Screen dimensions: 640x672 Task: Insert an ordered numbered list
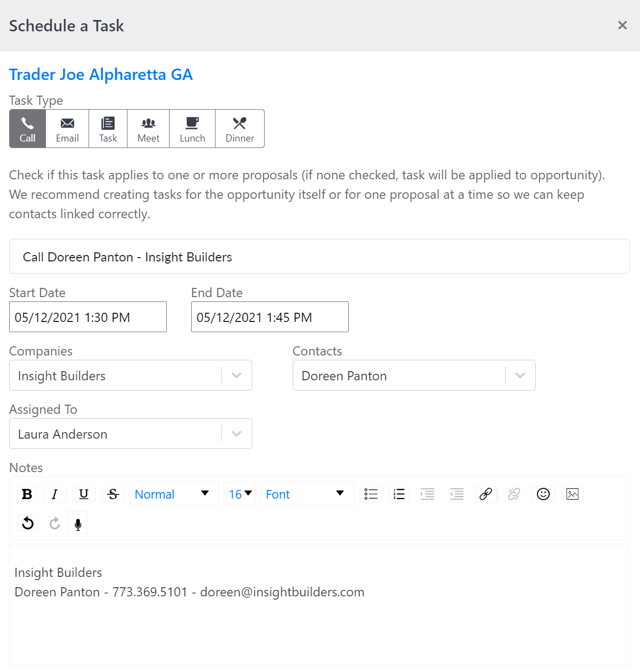399,494
